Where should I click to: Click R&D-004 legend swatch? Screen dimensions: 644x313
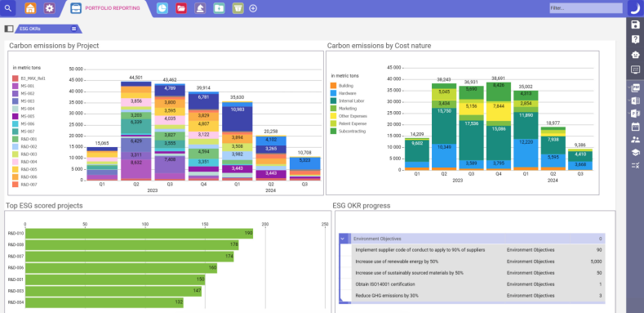pos(16,162)
